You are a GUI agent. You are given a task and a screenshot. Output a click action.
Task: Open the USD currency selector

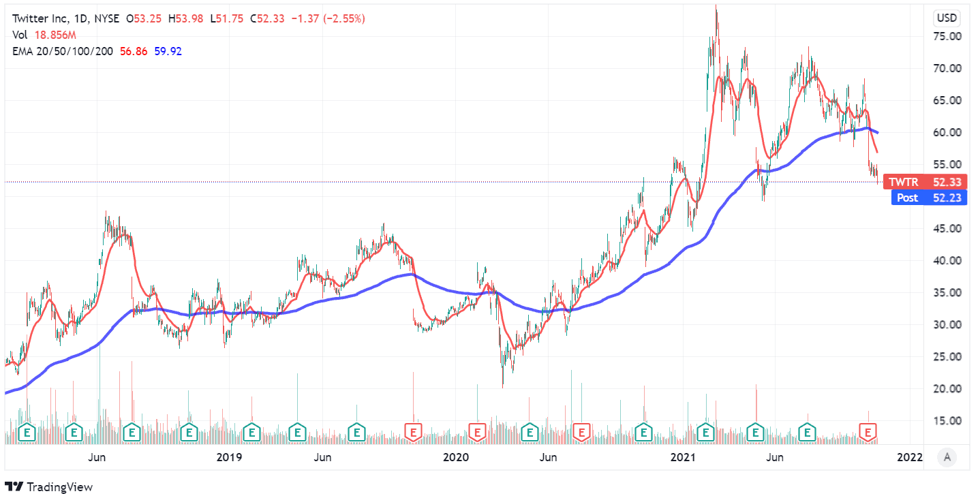pyautogui.click(x=947, y=18)
